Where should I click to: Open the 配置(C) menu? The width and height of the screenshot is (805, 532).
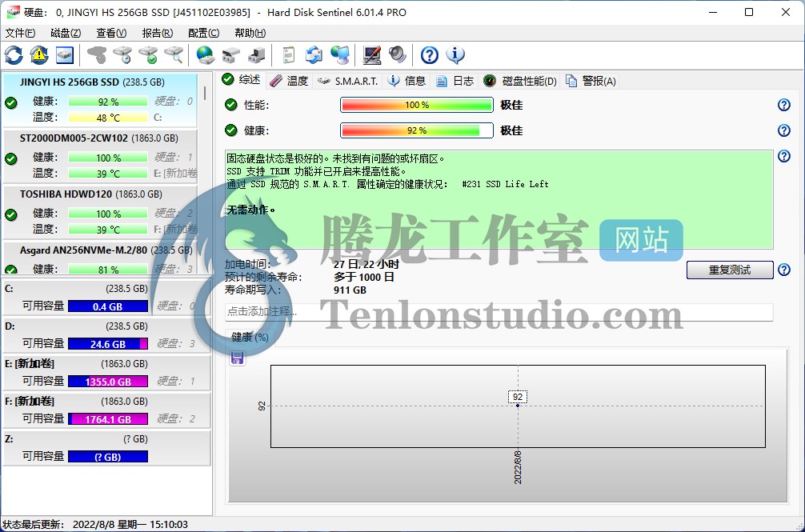pos(204,33)
